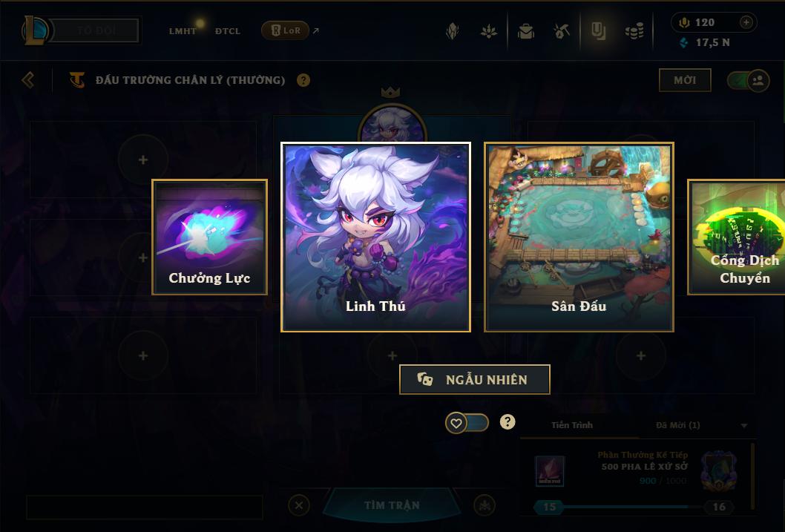
Task: Toggle the open party switch
Action: click(748, 80)
